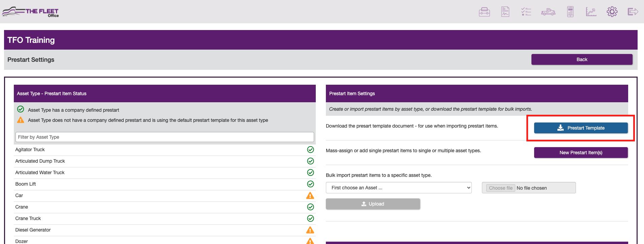
Task: Click the Choose file button
Action: [500, 188]
